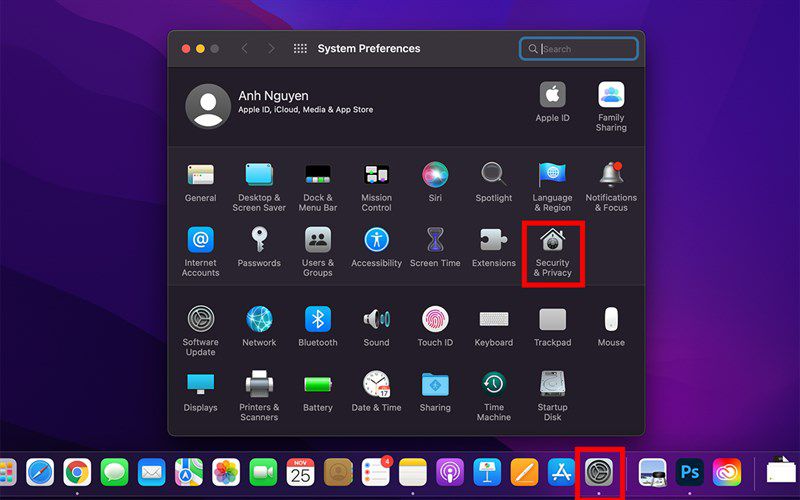Open Spotlight preferences

coord(494,183)
